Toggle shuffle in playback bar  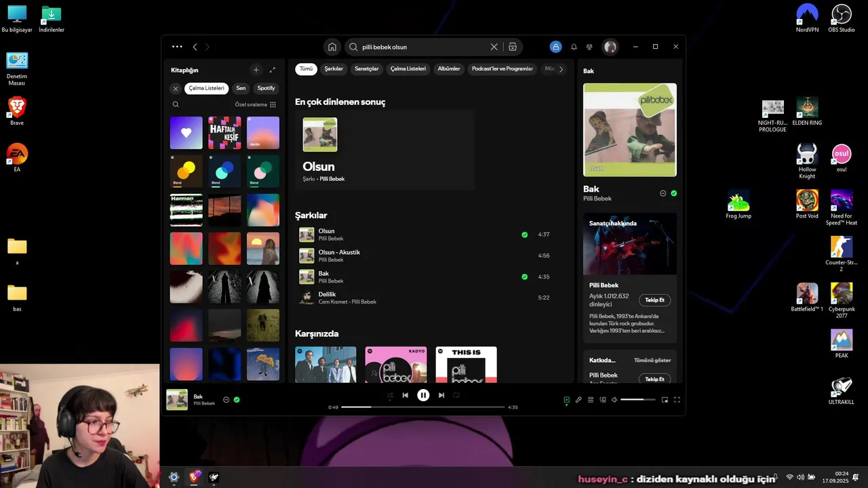[389, 395]
